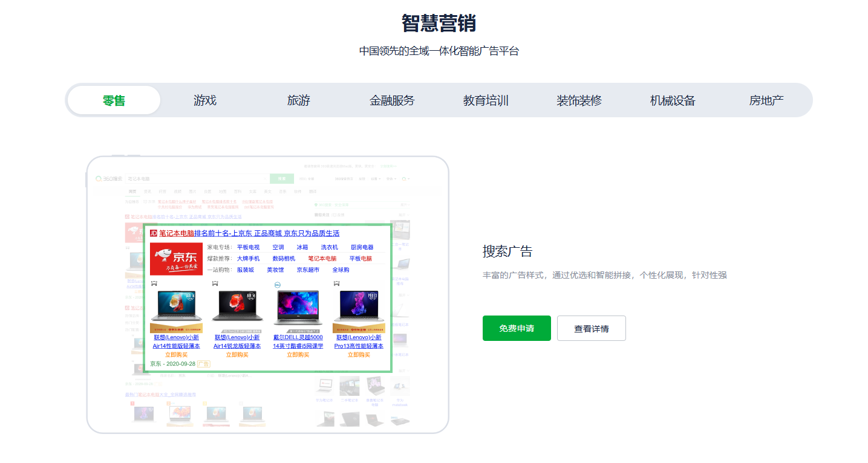This screenshot has height=463, width=868.
Task: Click the 服装城 link
Action: pyautogui.click(x=245, y=270)
